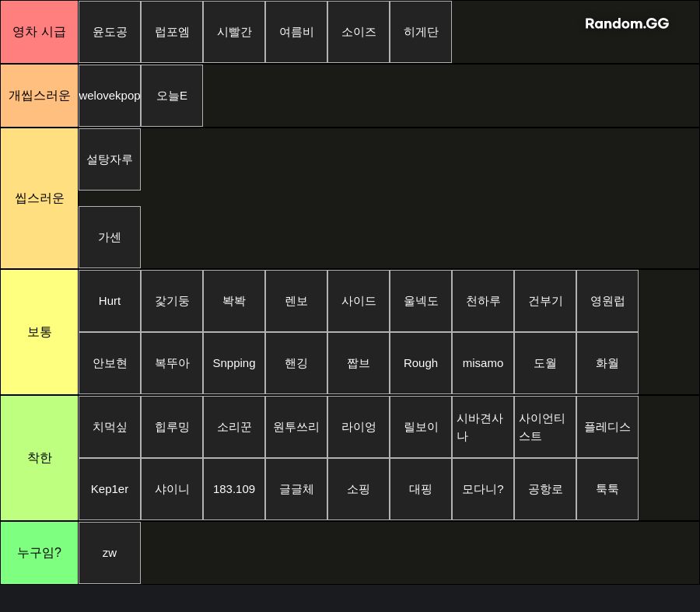This screenshot has height=612, width=700.
Task: Click the 안보현 tile
Action: tap(110, 363)
